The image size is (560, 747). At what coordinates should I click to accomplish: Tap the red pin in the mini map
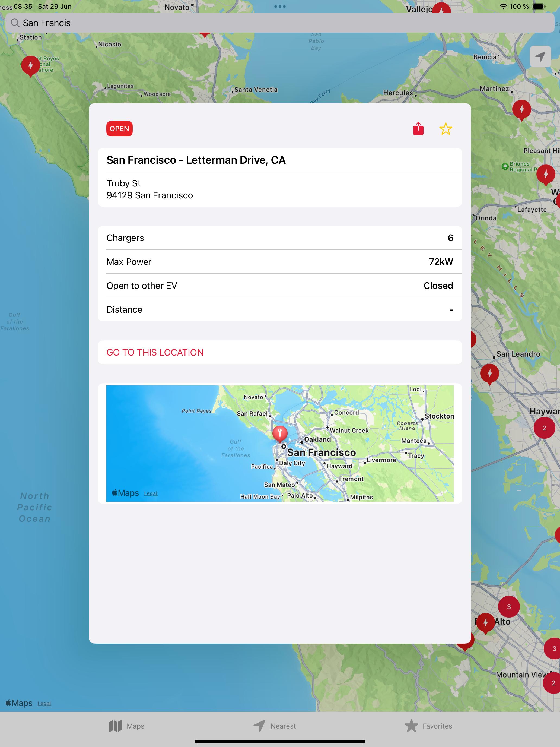[x=280, y=434]
